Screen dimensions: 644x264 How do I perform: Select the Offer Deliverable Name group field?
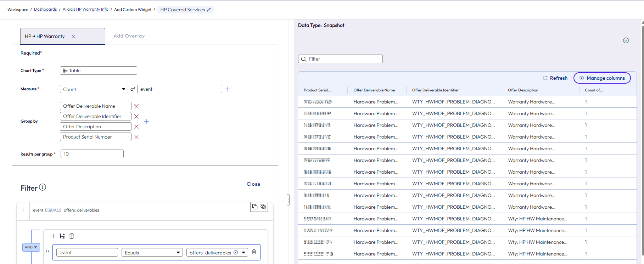point(96,106)
